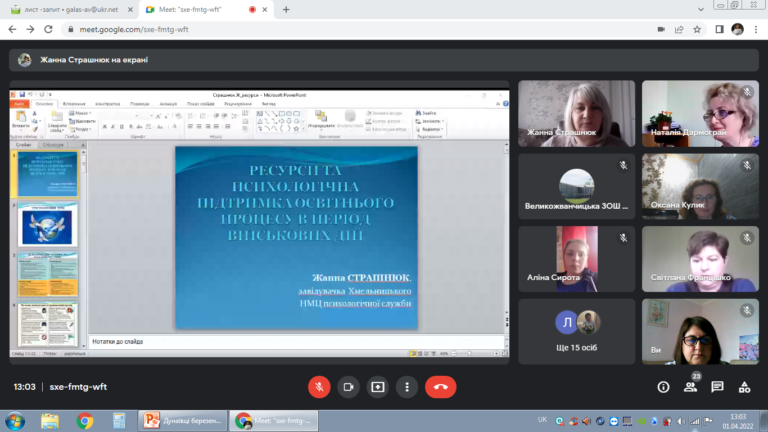Open more options three-dot menu in Meet
This screenshot has height=432, width=768.
click(x=407, y=387)
